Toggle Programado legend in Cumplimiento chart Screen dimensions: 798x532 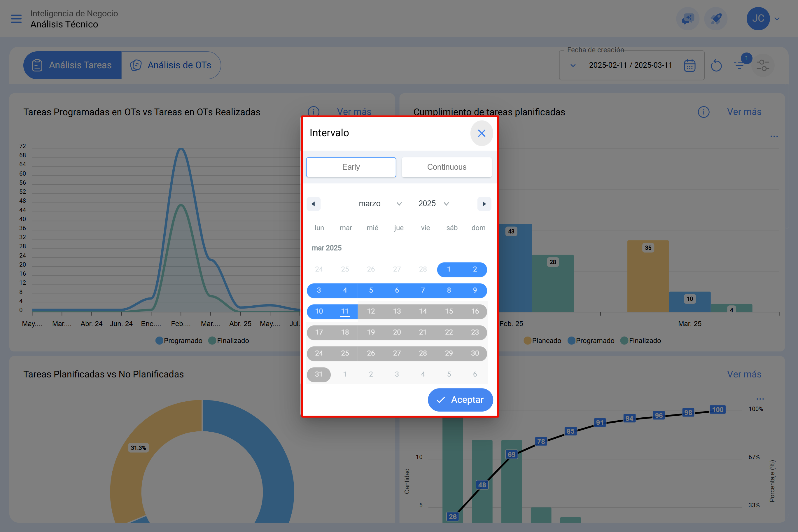(591, 341)
